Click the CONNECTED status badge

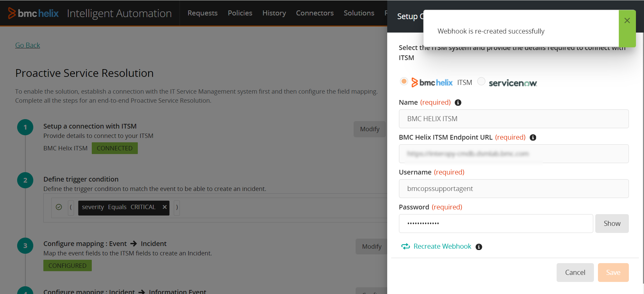tap(115, 148)
